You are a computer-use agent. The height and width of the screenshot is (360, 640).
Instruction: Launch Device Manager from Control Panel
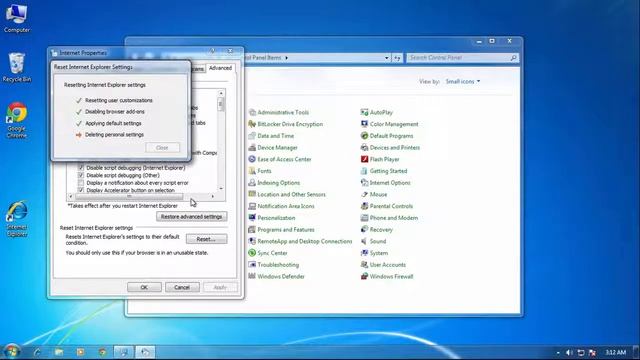(x=273, y=148)
